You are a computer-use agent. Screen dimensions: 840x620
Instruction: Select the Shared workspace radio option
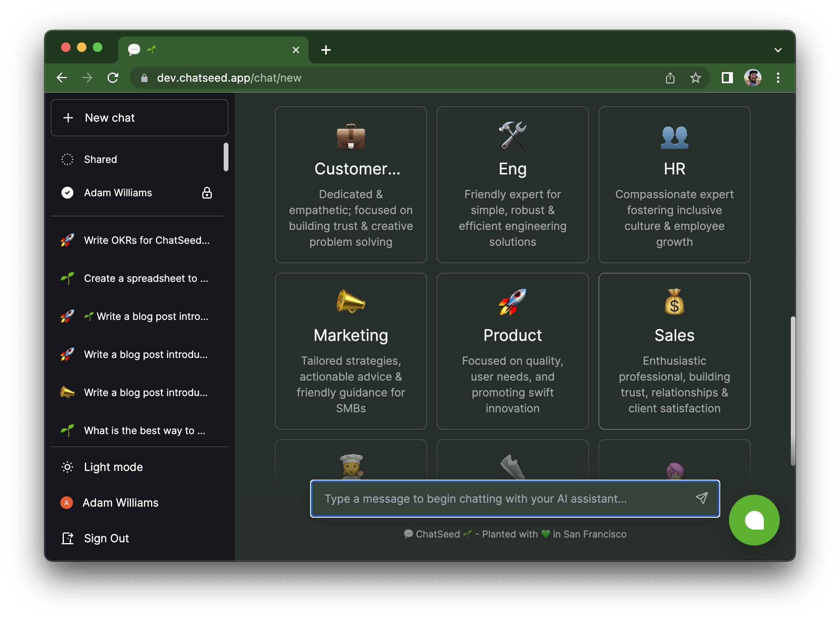[x=67, y=159]
